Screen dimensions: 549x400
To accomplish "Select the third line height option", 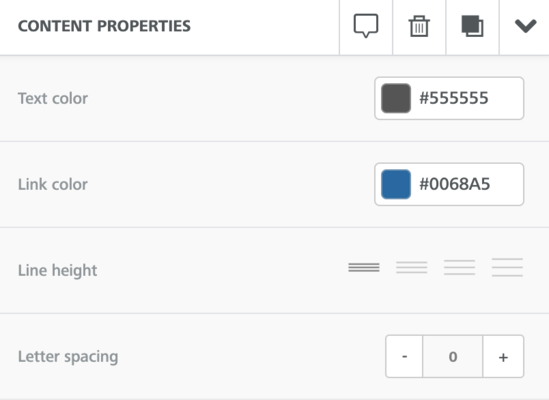I will click(x=459, y=268).
